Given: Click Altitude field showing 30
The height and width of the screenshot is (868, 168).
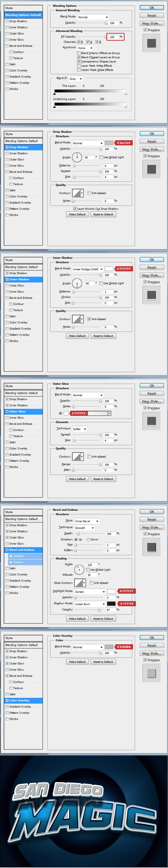Looking at the screenshot, I should (92, 575).
